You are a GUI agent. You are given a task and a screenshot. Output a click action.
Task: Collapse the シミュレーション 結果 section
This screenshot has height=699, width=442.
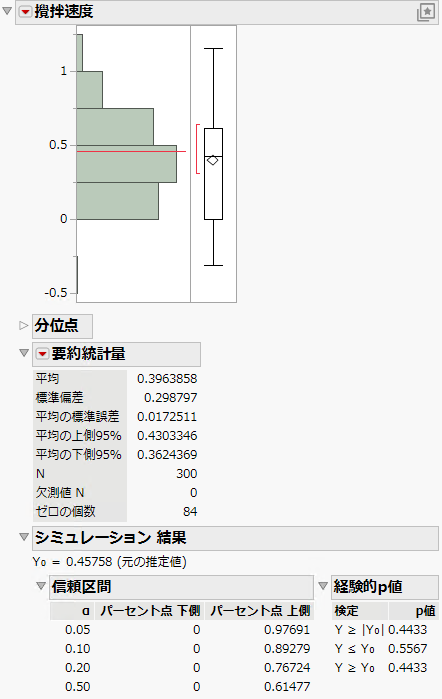[24, 537]
